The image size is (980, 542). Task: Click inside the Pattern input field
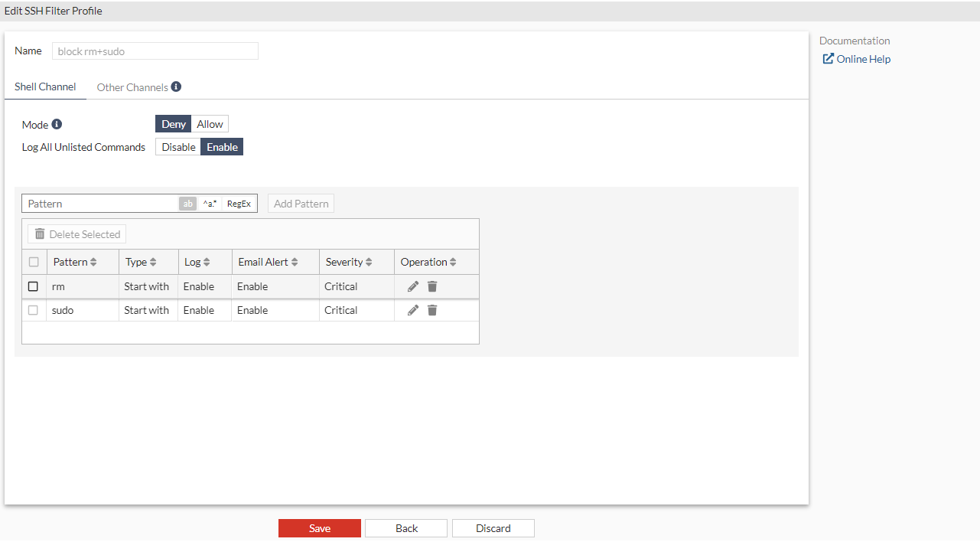(99, 204)
